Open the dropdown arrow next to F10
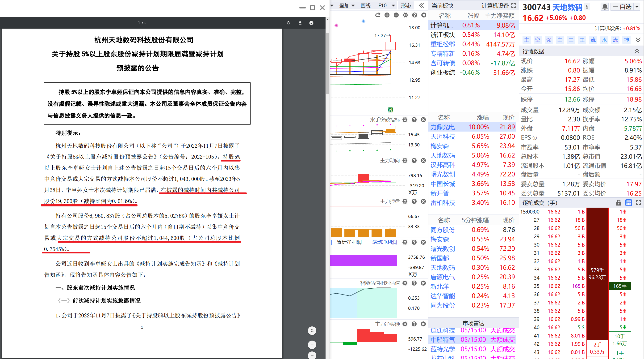 393,5
